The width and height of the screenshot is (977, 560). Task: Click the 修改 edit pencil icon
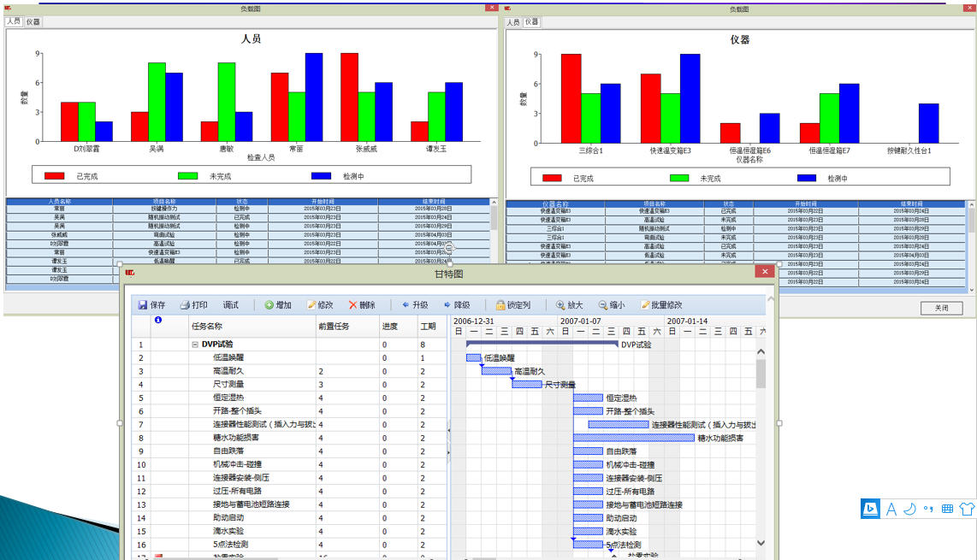pos(311,305)
